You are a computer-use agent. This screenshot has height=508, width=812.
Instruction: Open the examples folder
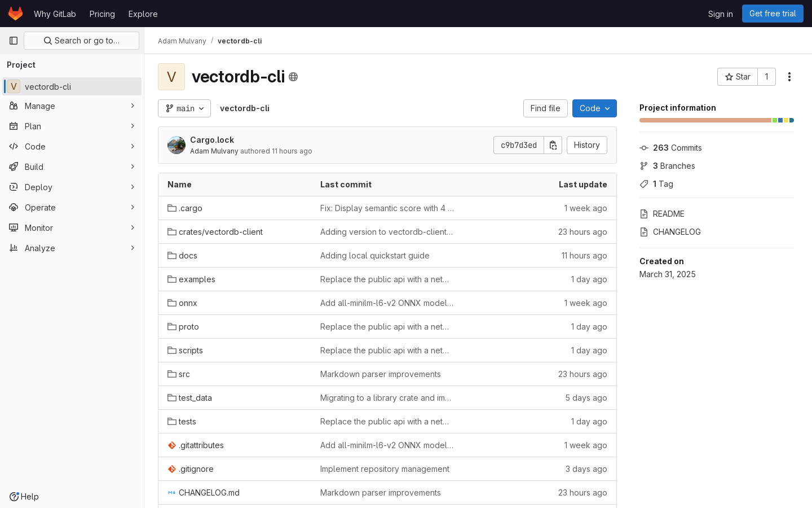click(x=197, y=279)
